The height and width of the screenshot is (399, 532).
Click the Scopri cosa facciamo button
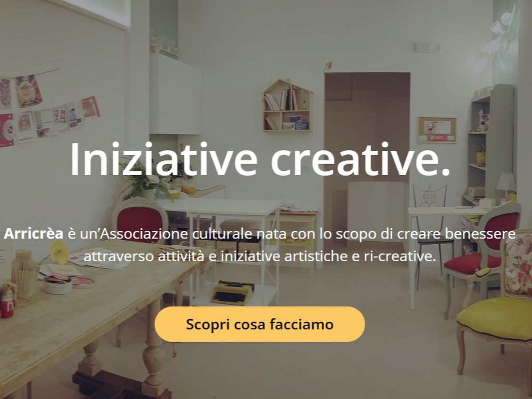(x=259, y=324)
